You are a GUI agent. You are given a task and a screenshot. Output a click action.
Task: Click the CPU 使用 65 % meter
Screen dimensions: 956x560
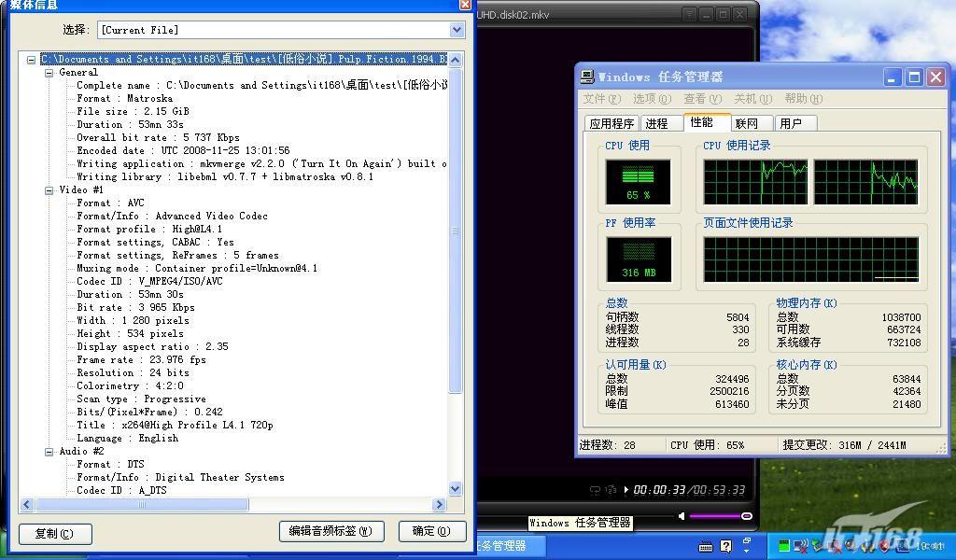click(x=638, y=182)
